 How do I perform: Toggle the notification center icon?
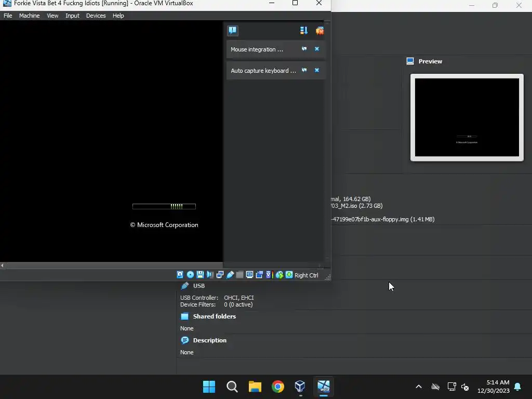point(232,31)
